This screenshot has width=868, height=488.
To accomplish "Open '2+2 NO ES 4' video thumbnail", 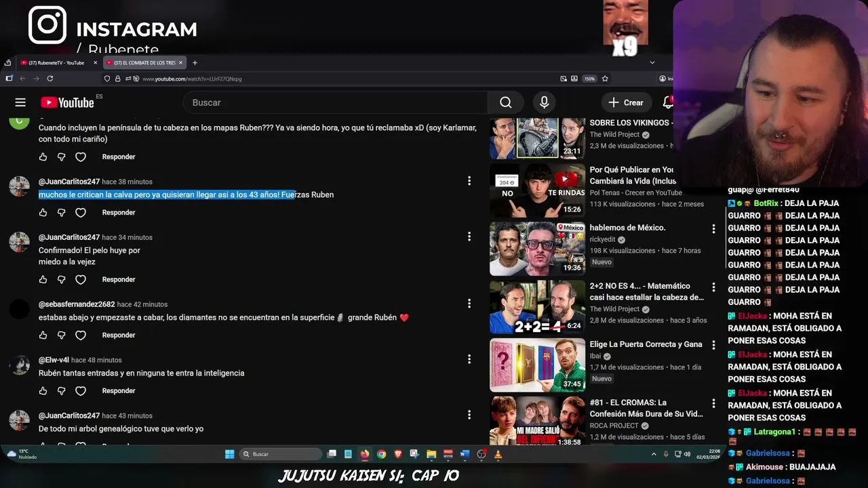I will point(537,307).
